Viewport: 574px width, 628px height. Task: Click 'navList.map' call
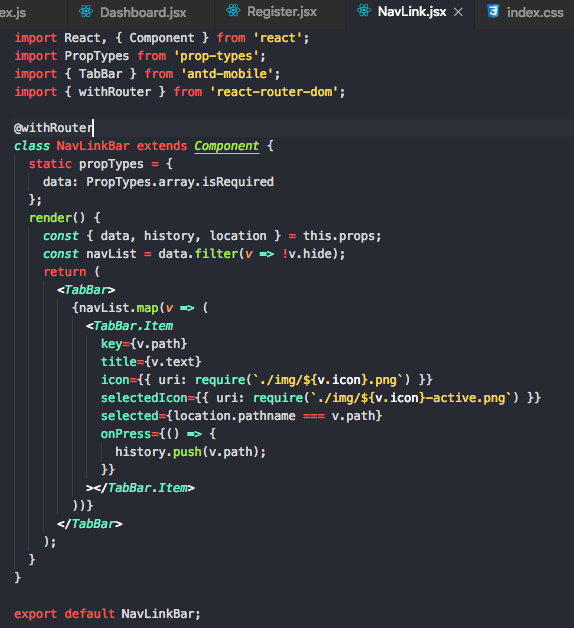click(119, 308)
